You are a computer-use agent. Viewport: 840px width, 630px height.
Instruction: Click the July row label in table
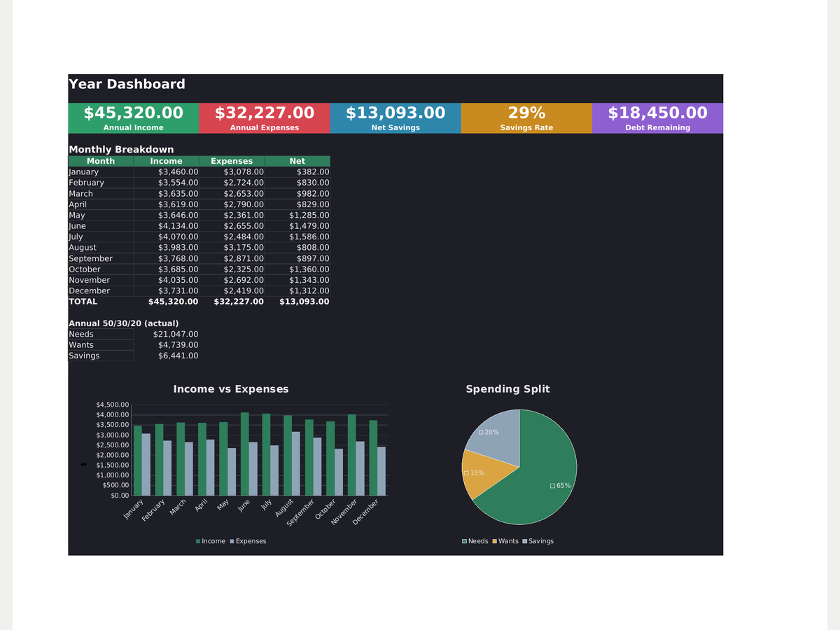pyautogui.click(x=101, y=237)
